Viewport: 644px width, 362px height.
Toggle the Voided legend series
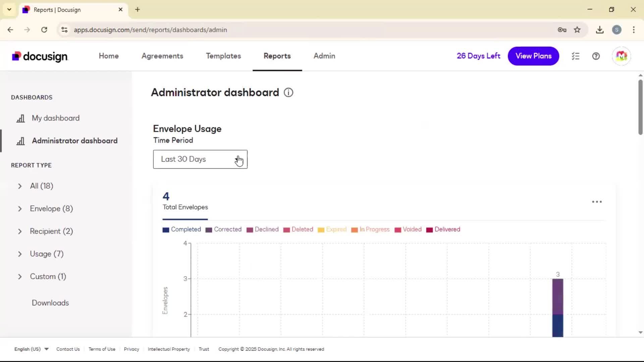408,230
